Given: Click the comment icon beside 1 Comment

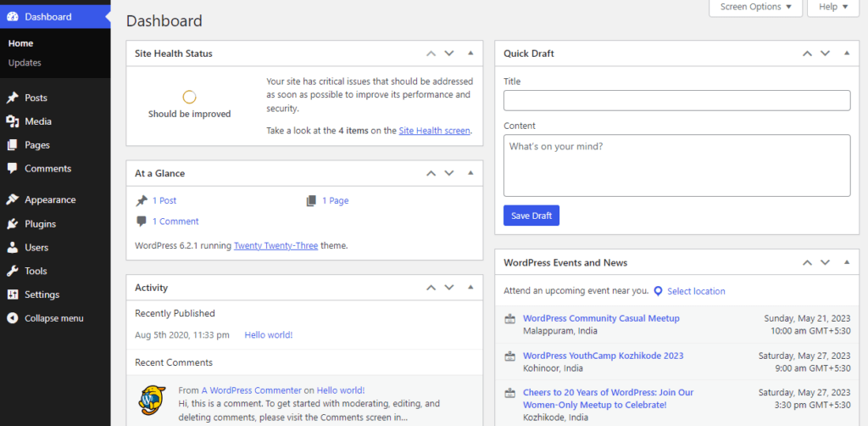Looking at the screenshot, I should 142,221.
